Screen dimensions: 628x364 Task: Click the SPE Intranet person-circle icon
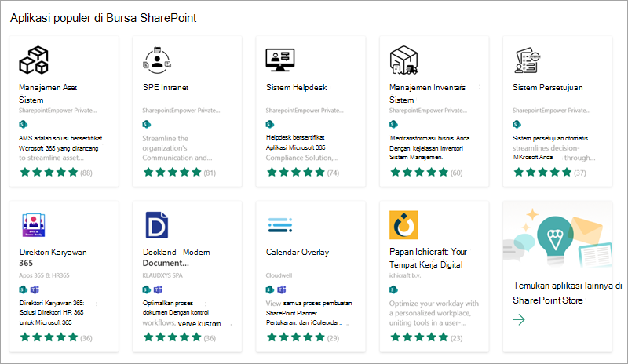tap(157, 60)
